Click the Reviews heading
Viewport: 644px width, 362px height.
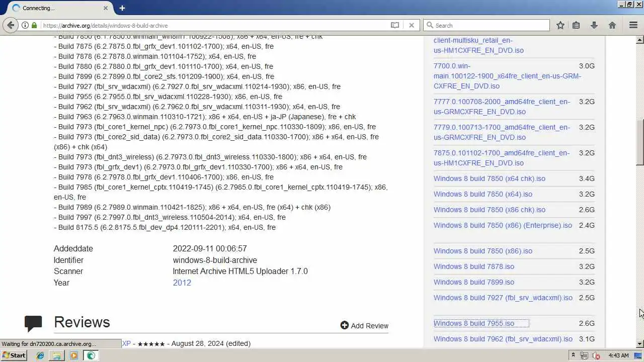pos(82,322)
